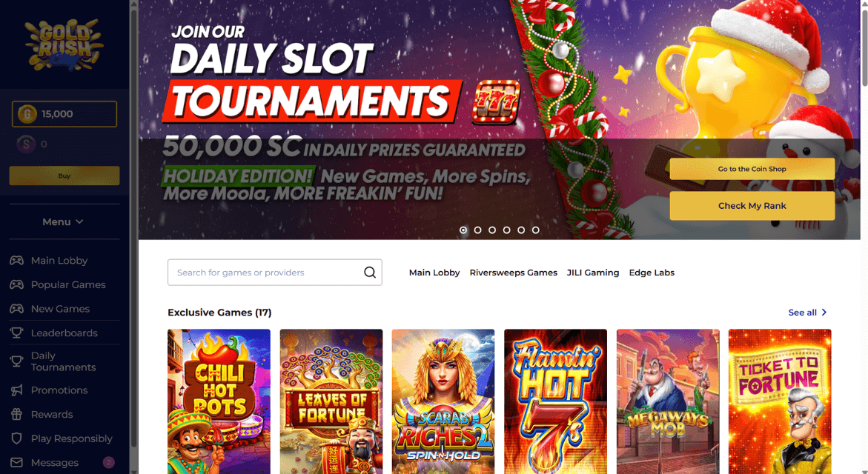Open the Chili Hot Pots game thumbnail
868x474 pixels.
pos(219,401)
